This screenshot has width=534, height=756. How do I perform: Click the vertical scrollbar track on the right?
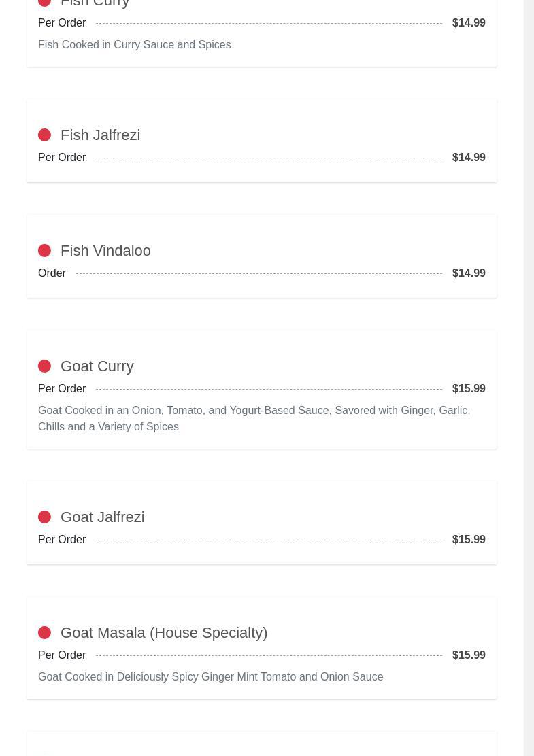[x=529, y=378]
